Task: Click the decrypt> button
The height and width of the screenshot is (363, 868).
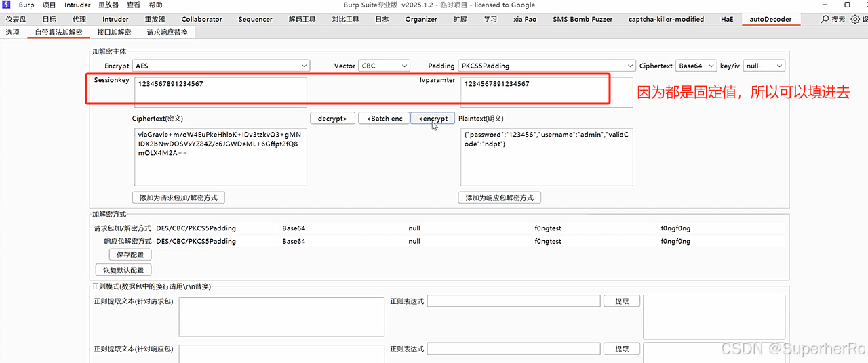Action: (x=332, y=119)
